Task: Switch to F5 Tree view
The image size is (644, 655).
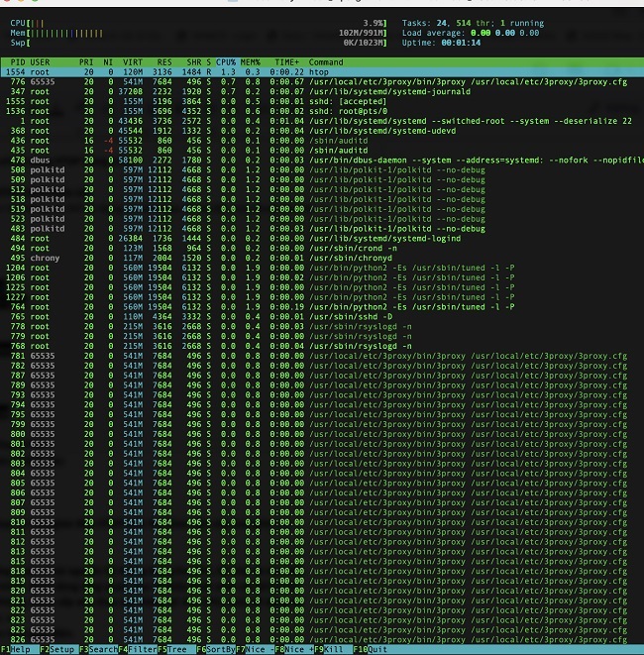Action: (176, 650)
